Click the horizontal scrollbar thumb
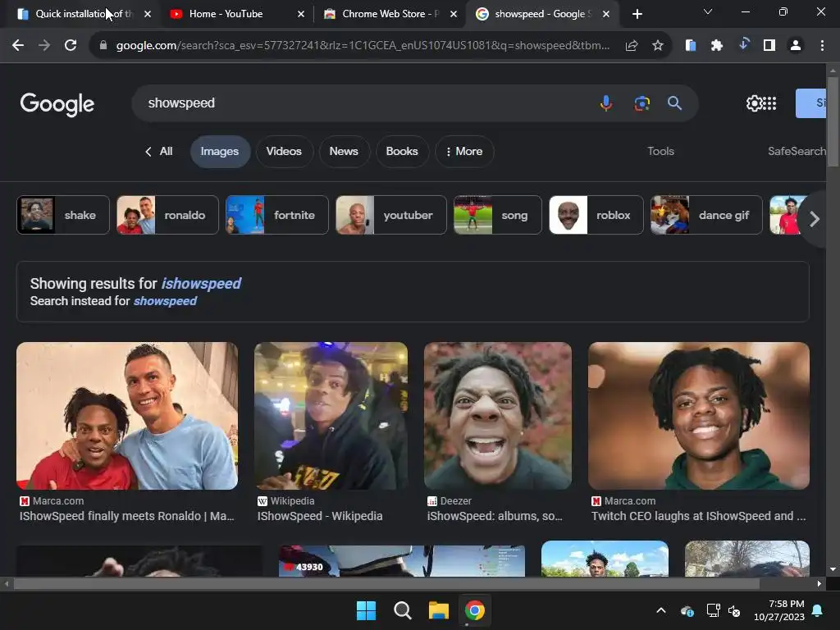This screenshot has width=840, height=630. (386, 584)
